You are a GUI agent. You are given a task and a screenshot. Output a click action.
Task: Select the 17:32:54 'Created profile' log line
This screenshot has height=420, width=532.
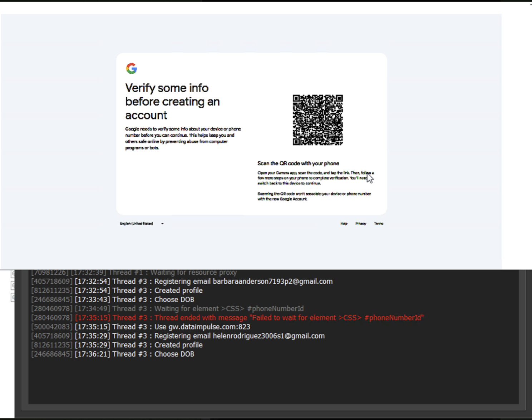pyautogui.click(x=117, y=290)
